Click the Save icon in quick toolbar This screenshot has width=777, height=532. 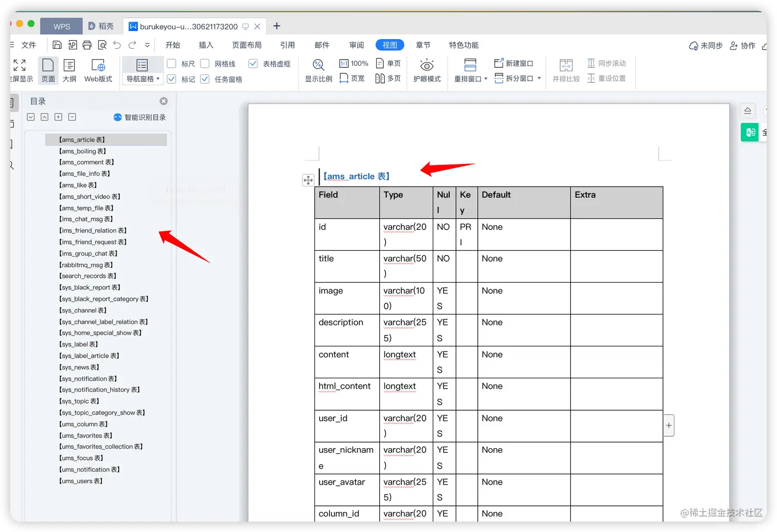point(57,45)
